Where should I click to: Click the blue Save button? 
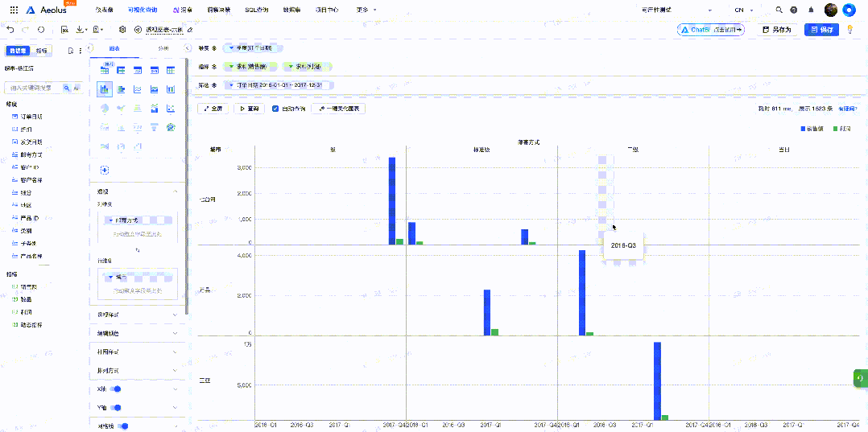[x=821, y=30]
